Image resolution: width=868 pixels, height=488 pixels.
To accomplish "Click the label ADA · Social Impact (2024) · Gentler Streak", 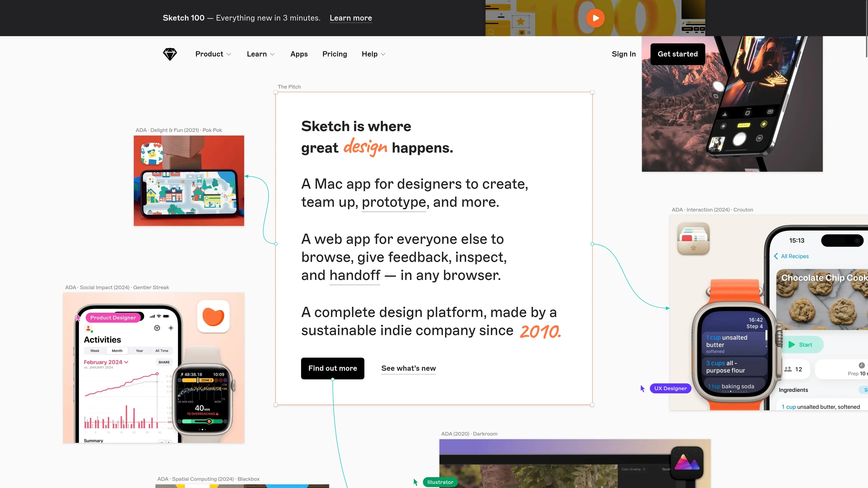I will point(117,287).
